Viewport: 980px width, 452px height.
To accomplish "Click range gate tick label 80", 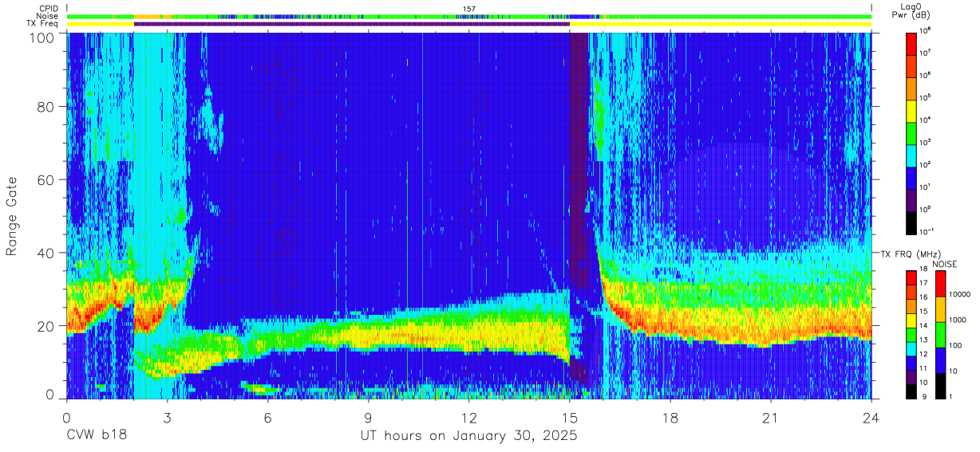I will click(x=47, y=107).
